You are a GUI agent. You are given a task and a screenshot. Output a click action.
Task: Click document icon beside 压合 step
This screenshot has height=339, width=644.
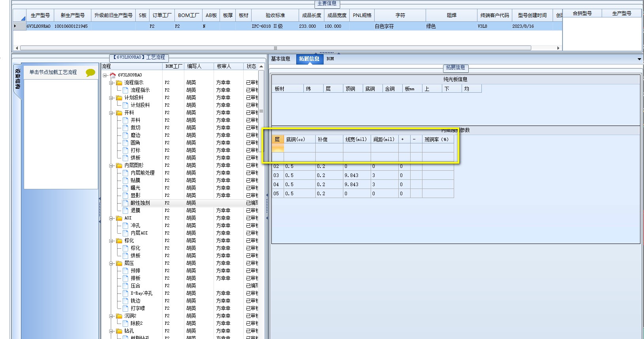click(125, 286)
